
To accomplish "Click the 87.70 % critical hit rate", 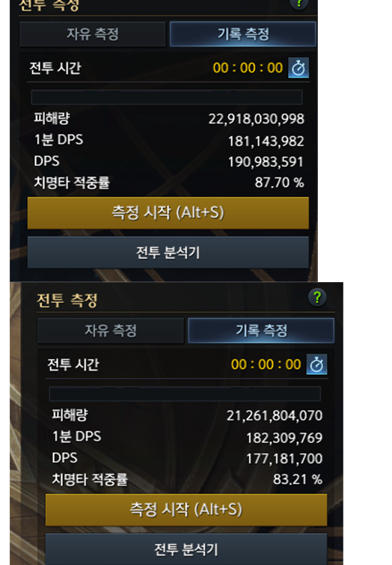I will [280, 183].
